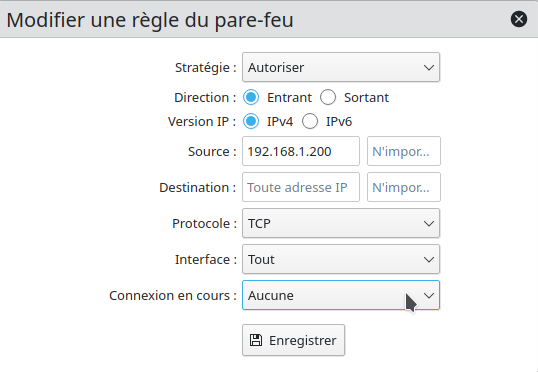Click the floppy disk save icon
The image size is (538, 372).
(256, 340)
